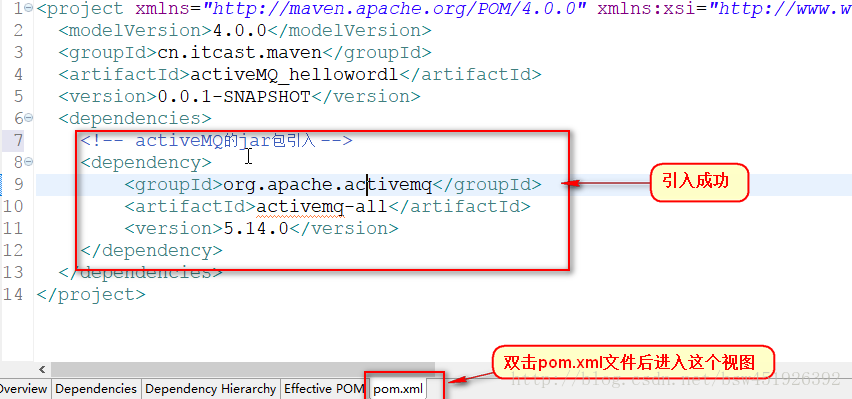Open the Dependencies tab
This screenshot has width=852, height=399.
tap(96, 389)
